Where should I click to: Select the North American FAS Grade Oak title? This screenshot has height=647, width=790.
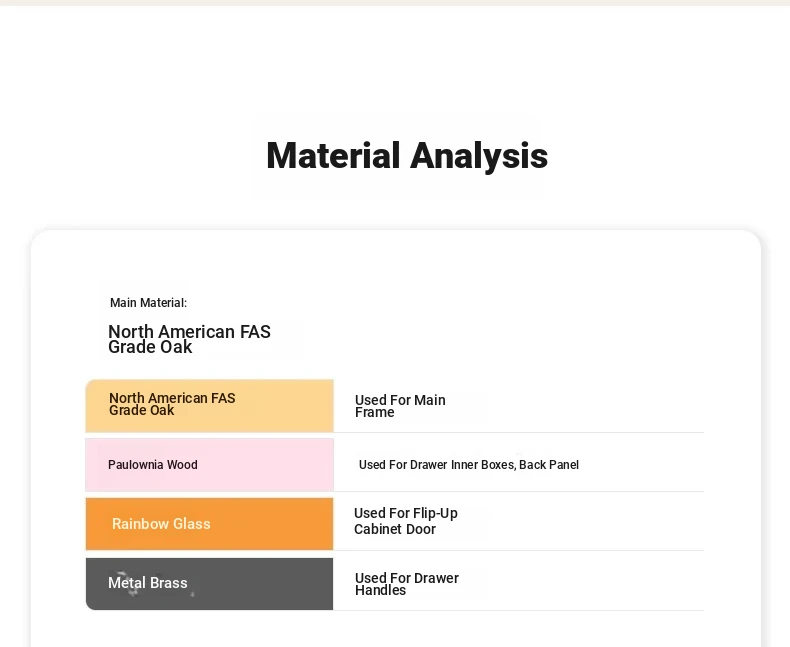pyautogui.click(x=189, y=339)
